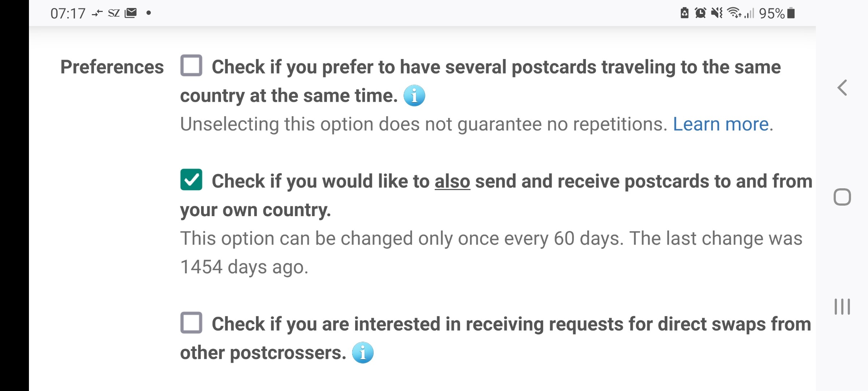Image resolution: width=868 pixels, height=391 pixels.
Task: Tap the Android home button
Action: 842,197
